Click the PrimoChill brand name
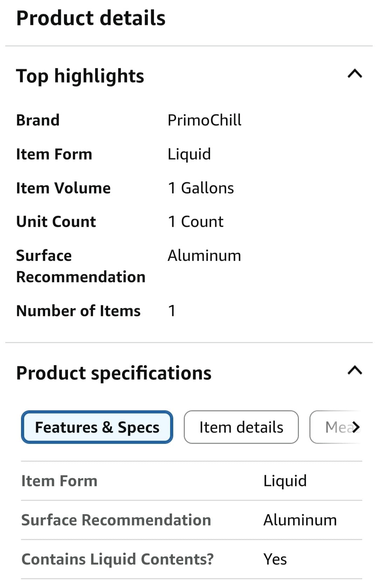The width and height of the screenshot is (378, 588). point(205,120)
